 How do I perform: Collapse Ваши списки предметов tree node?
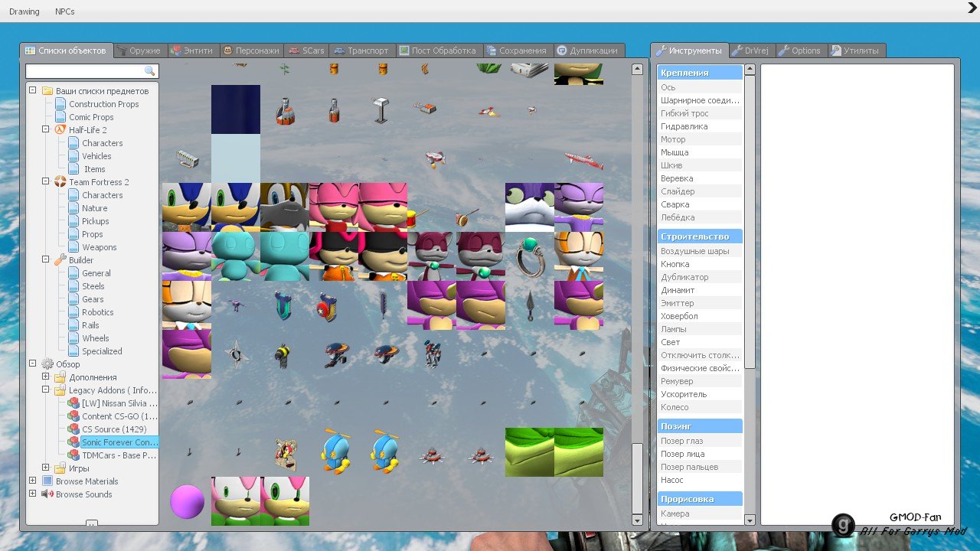(x=32, y=90)
